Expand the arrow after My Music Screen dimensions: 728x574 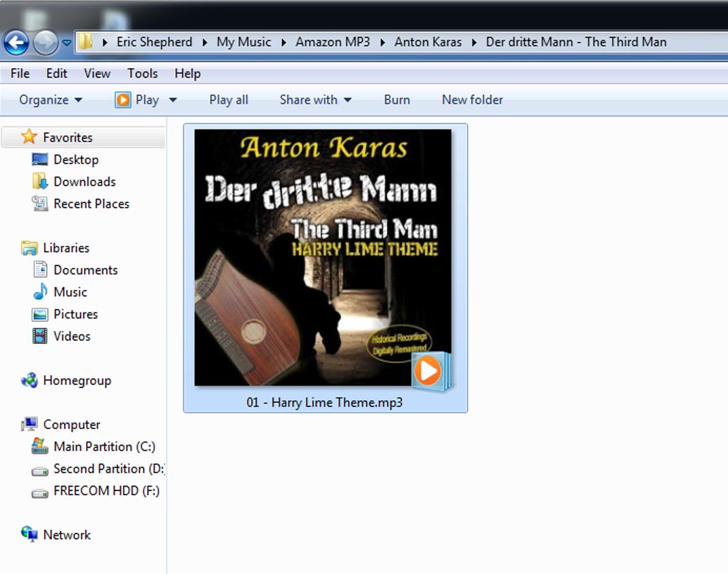[284, 42]
